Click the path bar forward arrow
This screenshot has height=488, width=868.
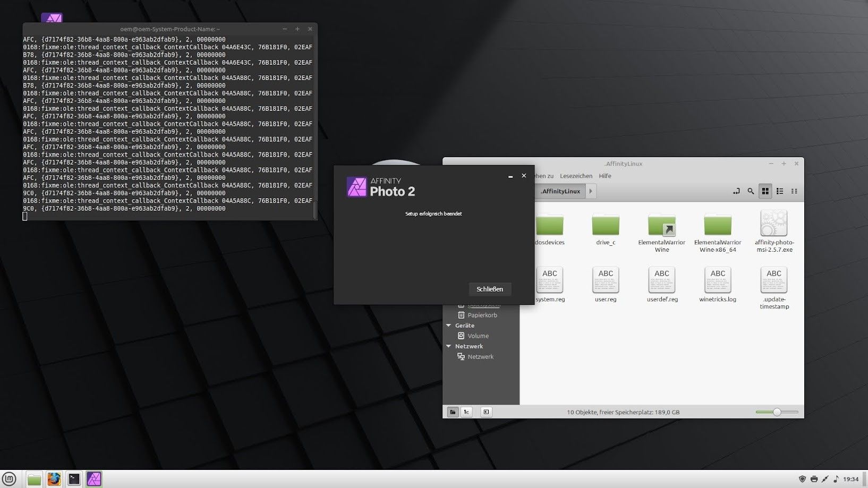(591, 191)
